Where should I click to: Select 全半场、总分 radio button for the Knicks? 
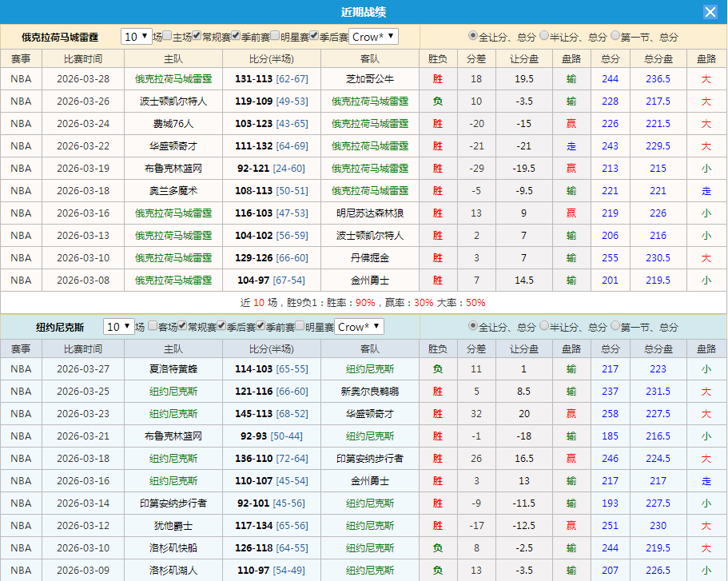[471, 326]
